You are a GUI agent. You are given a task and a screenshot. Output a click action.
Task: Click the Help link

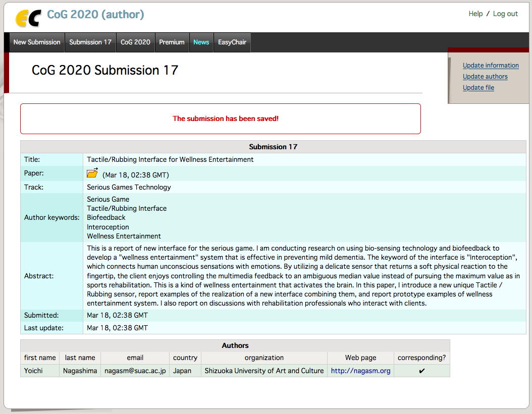[x=475, y=14]
